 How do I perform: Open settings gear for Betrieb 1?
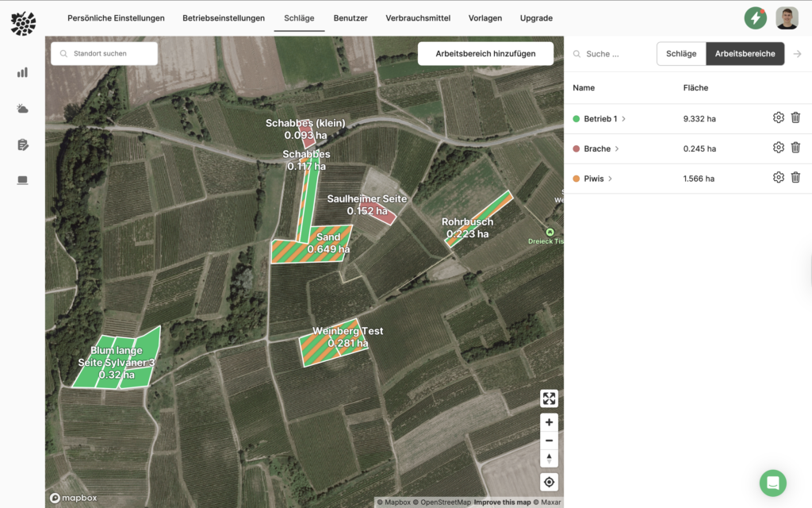click(x=778, y=117)
